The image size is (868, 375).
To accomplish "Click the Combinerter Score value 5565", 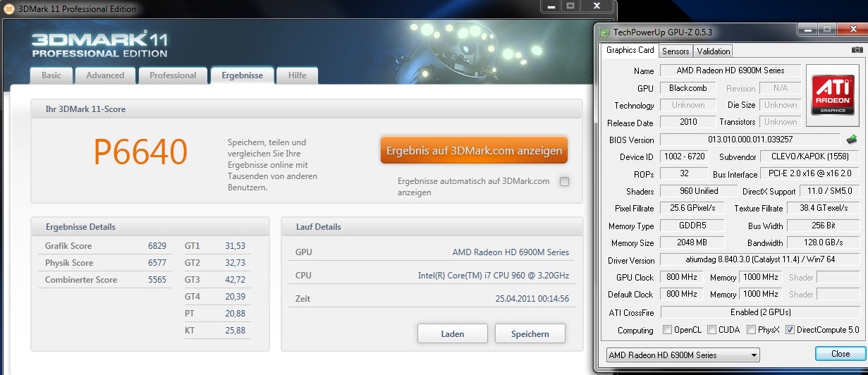I will click(157, 280).
